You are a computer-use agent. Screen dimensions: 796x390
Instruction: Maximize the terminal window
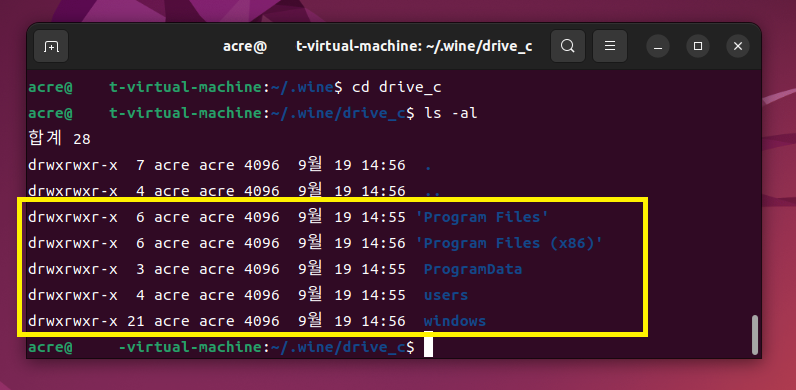pyautogui.click(x=698, y=47)
